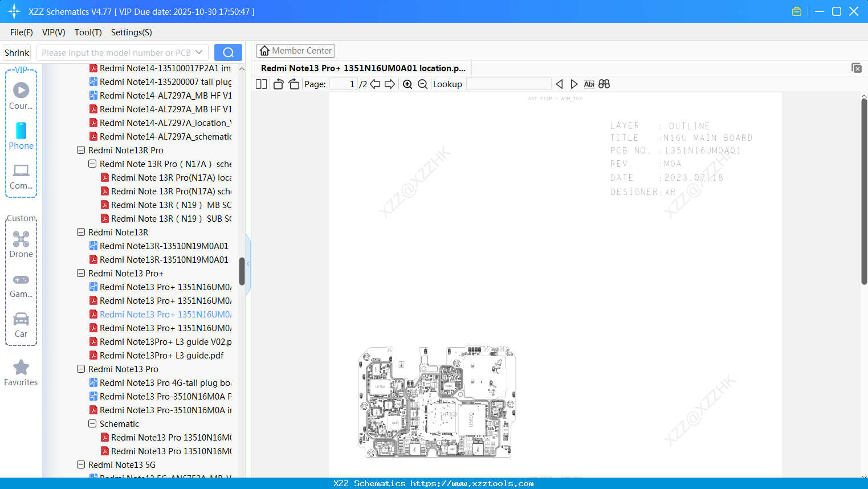Open the Drone category
Viewport: 868px width, 489px height.
[x=21, y=244]
